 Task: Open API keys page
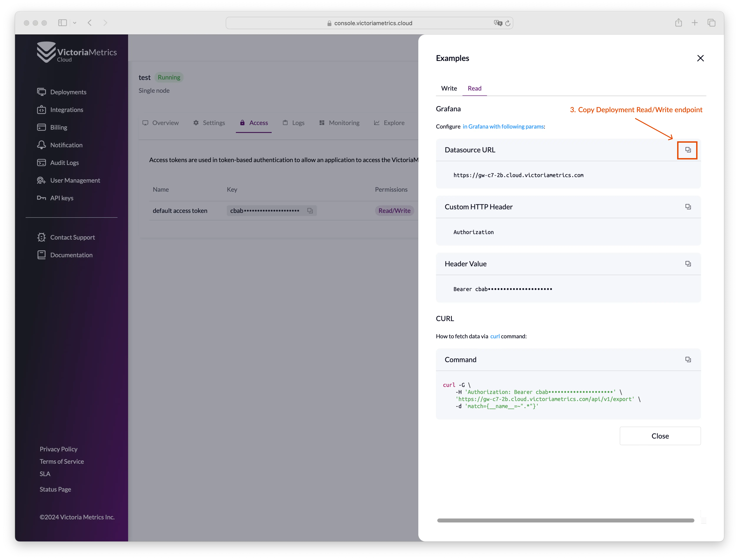click(55, 198)
